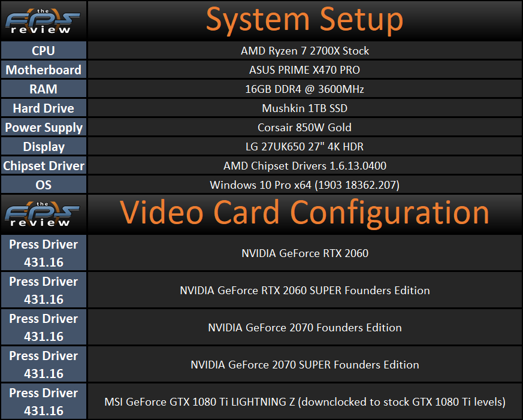This screenshot has width=523, height=420.
Task: Select 'Windows 10 Pro x64 (1903 18362.207)' value
Action: [304, 185]
